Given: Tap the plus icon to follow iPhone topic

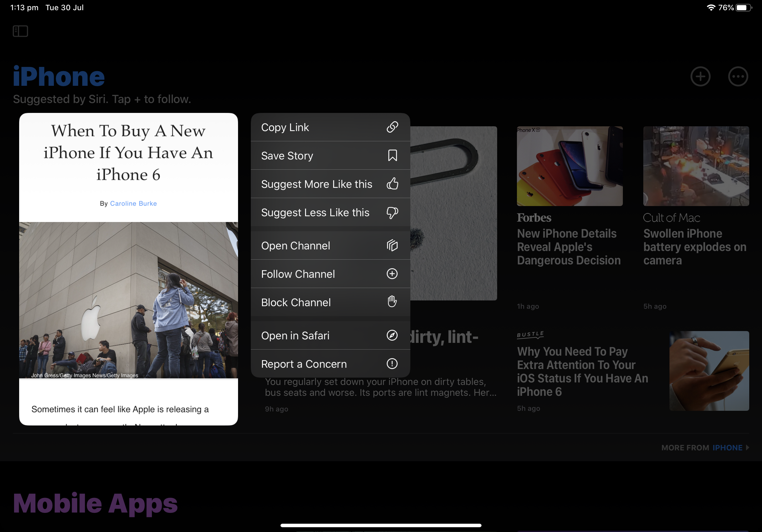Looking at the screenshot, I should [700, 77].
